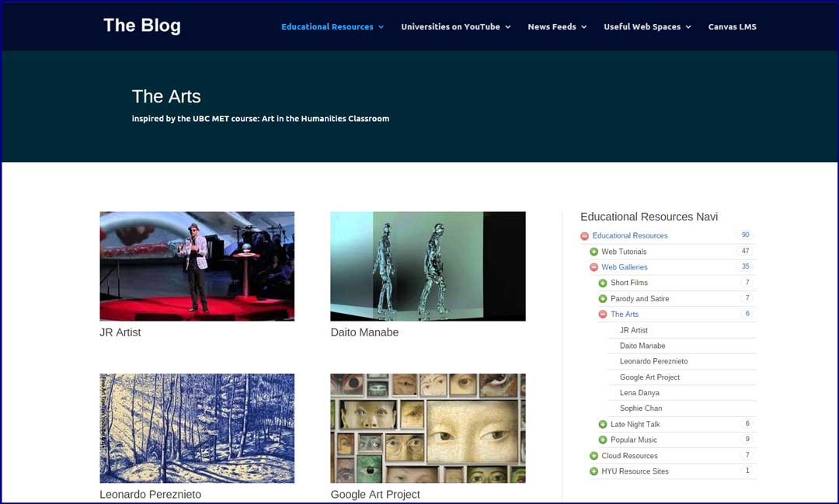Click the red minus icon next to The Arts

pos(603,314)
